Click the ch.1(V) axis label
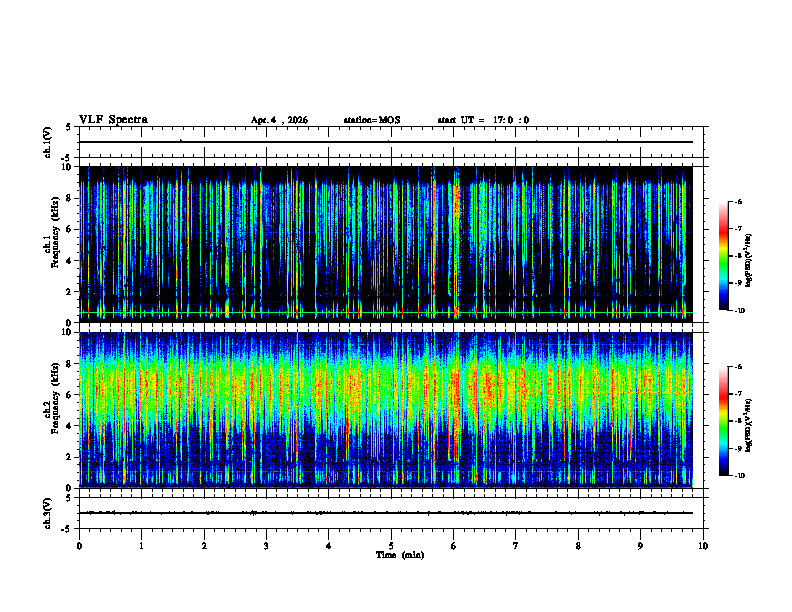The height and width of the screenshot is (612, 792). 48,142
